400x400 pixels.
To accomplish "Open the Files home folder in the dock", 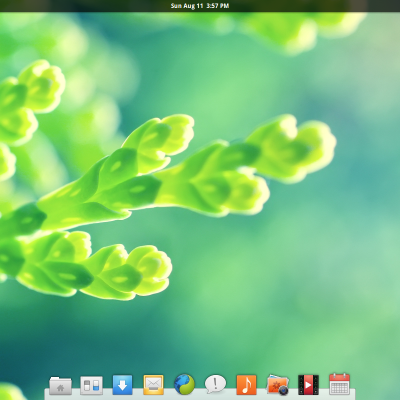I will pos(60,386).
